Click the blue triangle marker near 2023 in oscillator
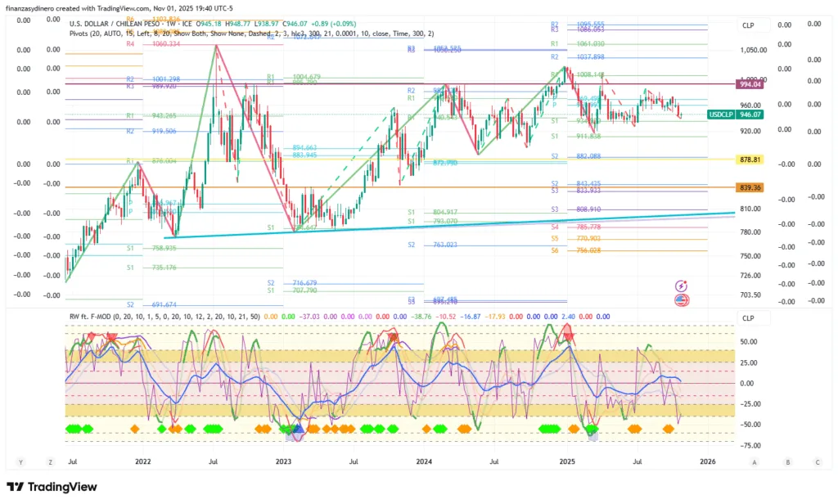 pos(297,428)
